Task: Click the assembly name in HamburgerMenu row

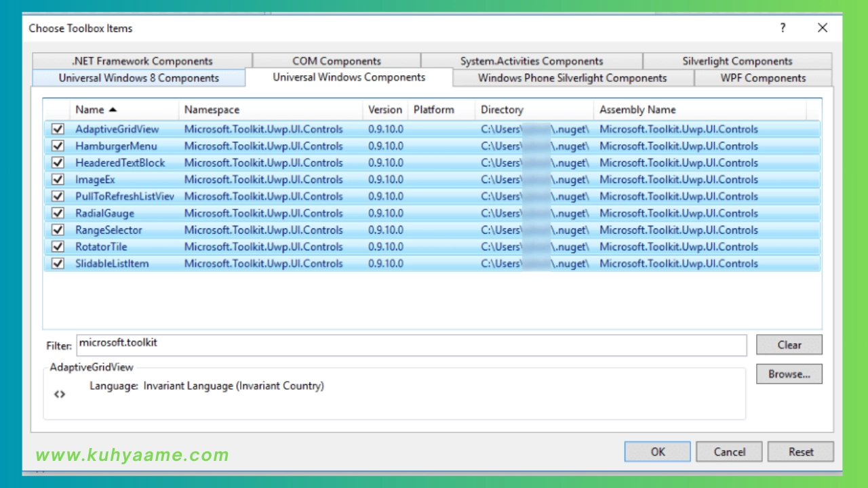Action: tap(679, 146)
